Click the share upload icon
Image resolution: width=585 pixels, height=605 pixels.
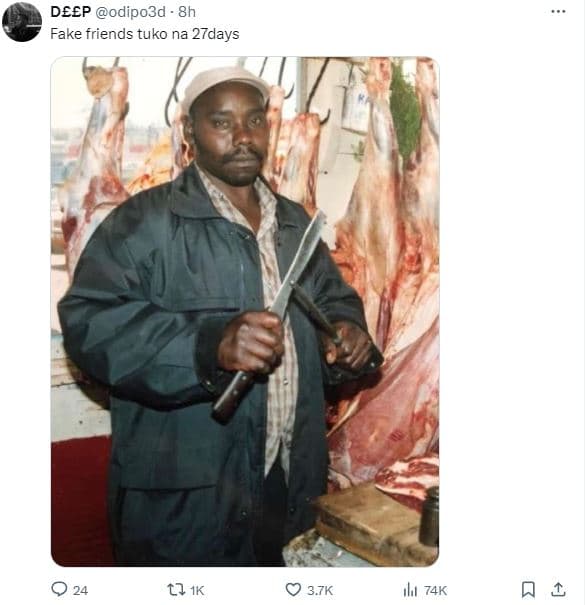(558, 589)
